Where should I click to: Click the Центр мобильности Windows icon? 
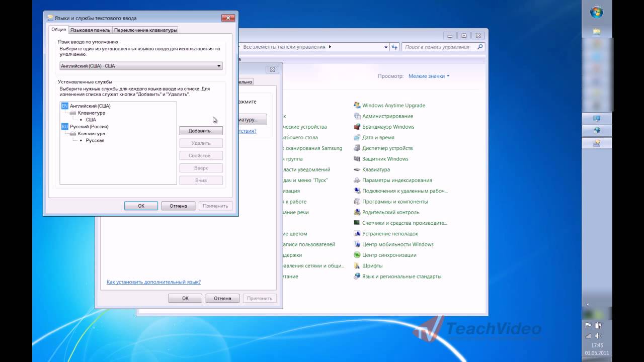click(x=357, y=244)
